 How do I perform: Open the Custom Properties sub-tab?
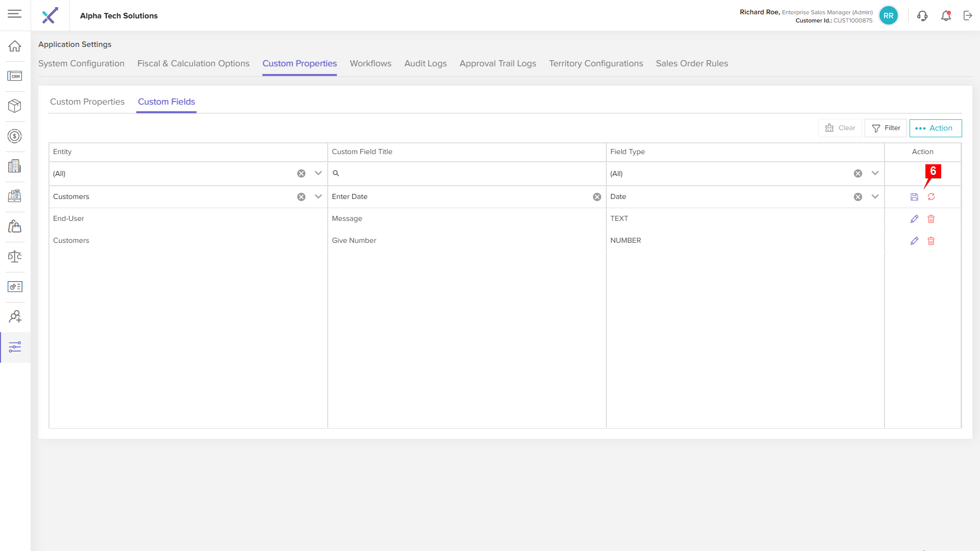click(x=87, y=102)
